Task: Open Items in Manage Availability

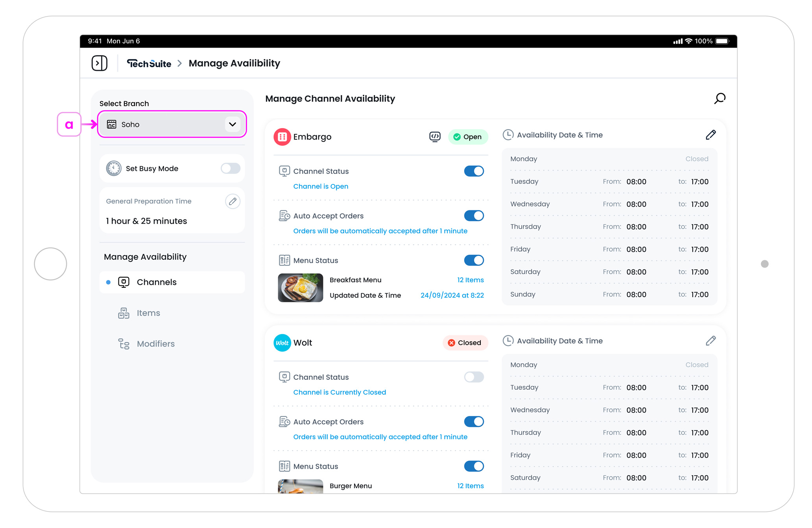Action: pyautogui.click(x=148, y=313)
